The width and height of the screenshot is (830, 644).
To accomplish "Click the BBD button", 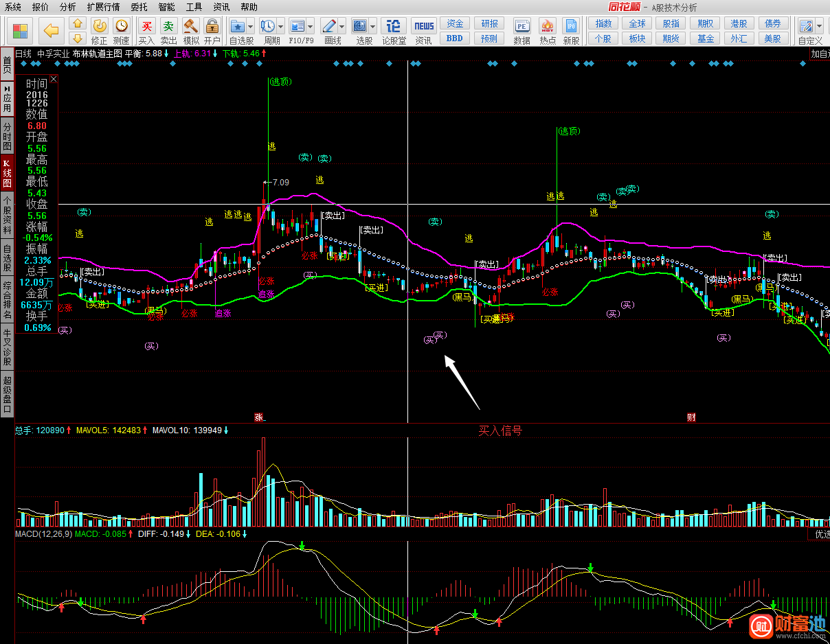I will point(455,38).
